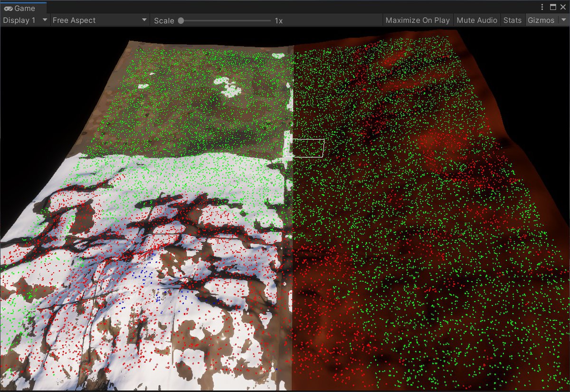
Task: Expand the Gizmos dropdown arrow
Action: [564, 20]
